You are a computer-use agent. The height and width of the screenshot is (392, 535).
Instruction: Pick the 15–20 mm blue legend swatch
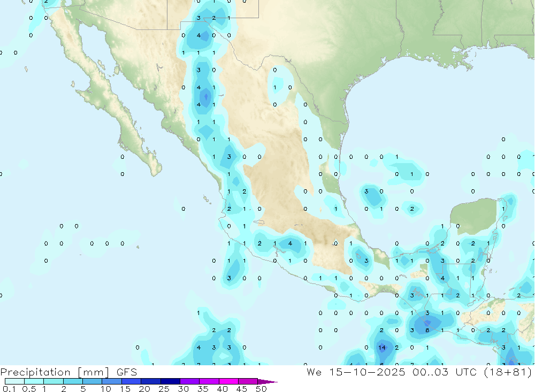point(132,381)
